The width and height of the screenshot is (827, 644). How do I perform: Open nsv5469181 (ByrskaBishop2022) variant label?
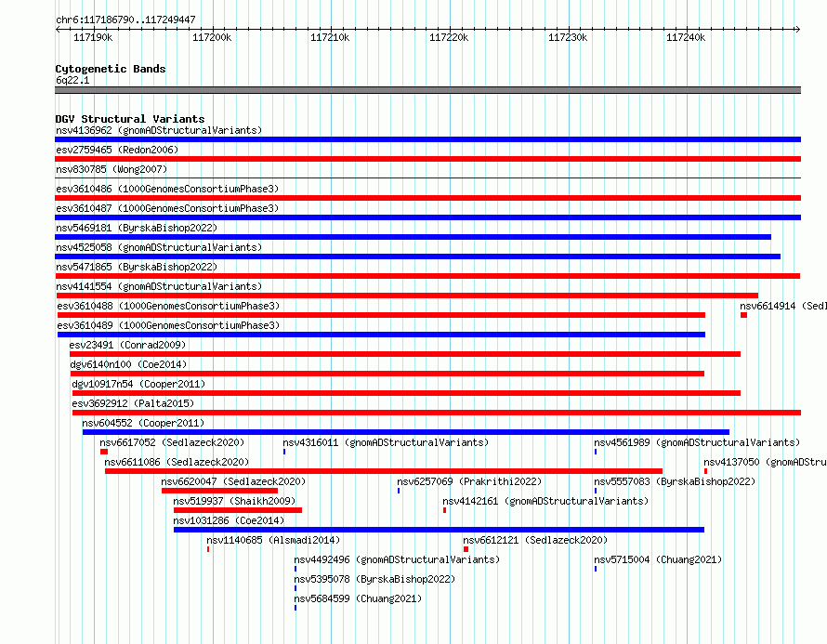click(137, 228)
